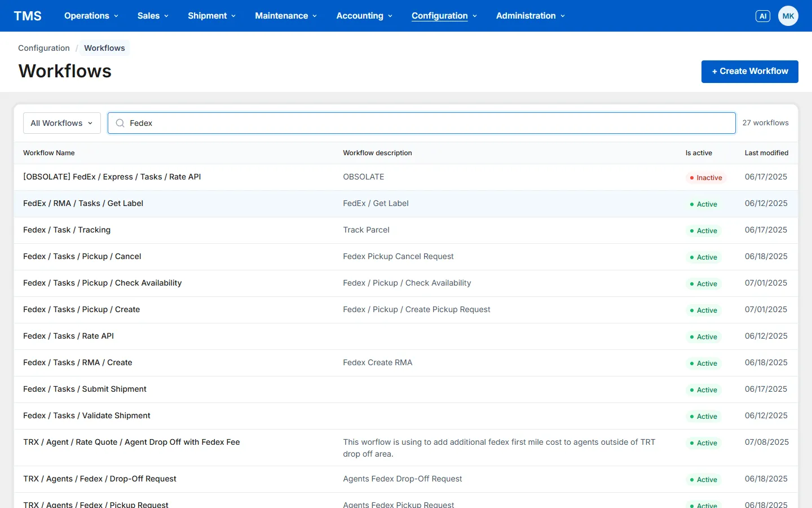Screen dimensions: 812x508
Task: Expand the Sales menu
Action: coord(153,16)
